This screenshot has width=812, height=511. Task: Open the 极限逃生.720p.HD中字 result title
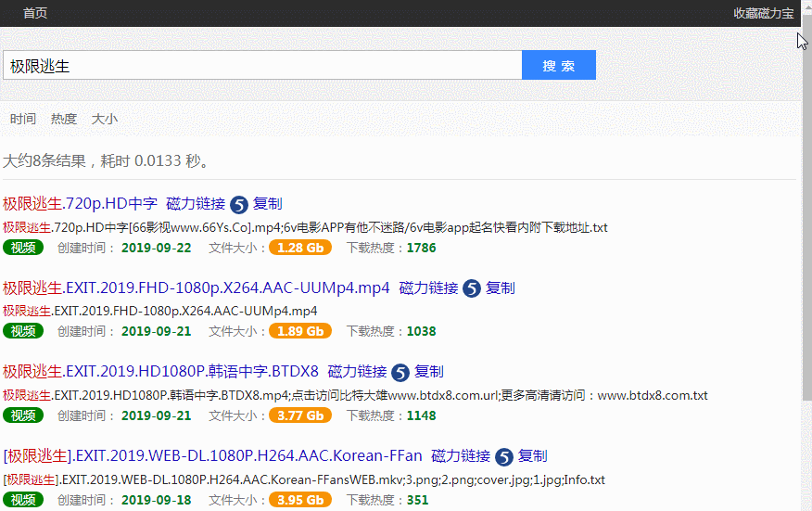coord(80,204)
